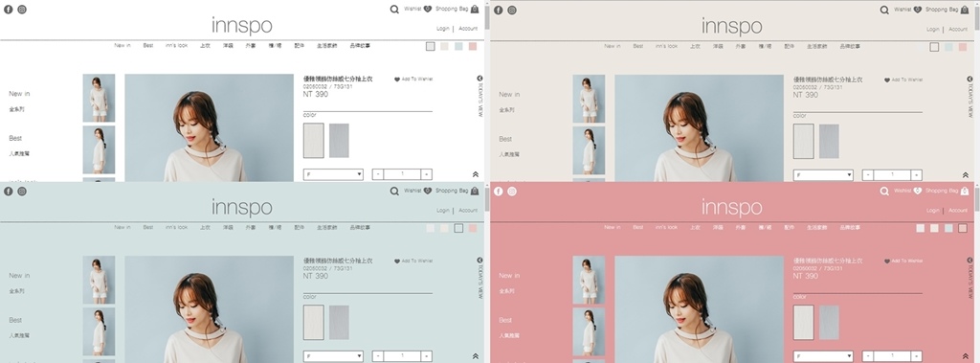The height and width of the screenshot is (363, 980).
Task: Click Account link in light-blue panel
Action: tap(468, 211)
